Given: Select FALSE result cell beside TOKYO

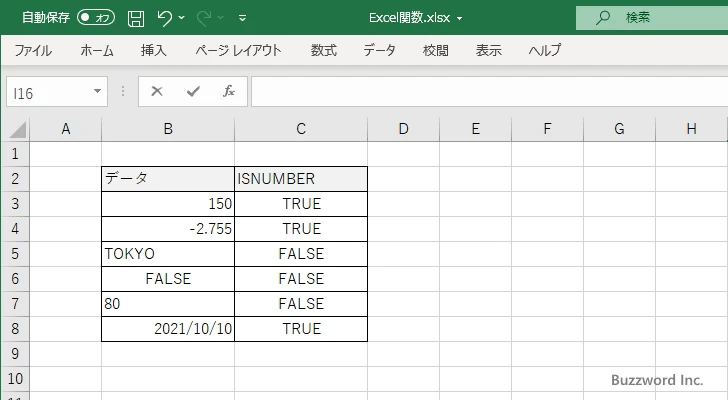Looking at the screenshot, I should 301,254.
